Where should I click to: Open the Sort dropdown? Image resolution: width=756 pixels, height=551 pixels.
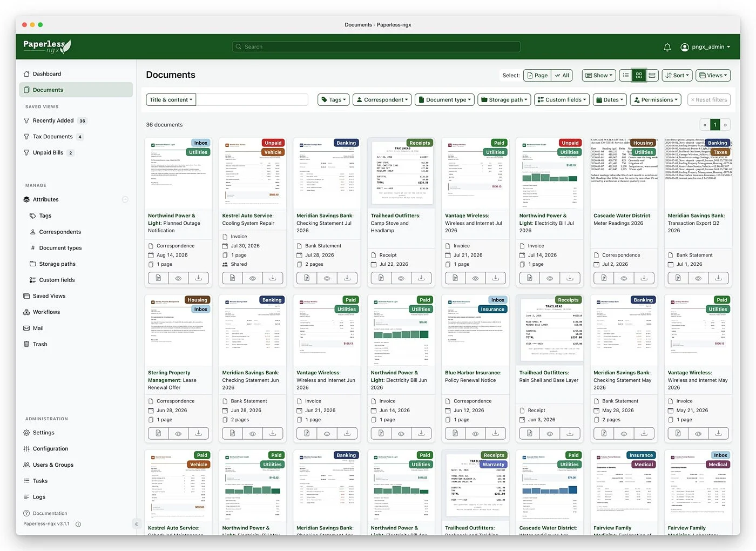[677, 76]
